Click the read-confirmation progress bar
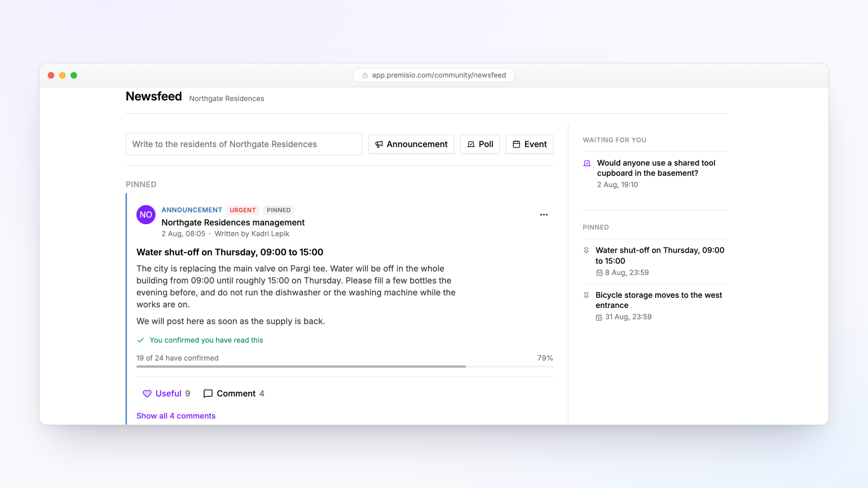 click(345, 367)
